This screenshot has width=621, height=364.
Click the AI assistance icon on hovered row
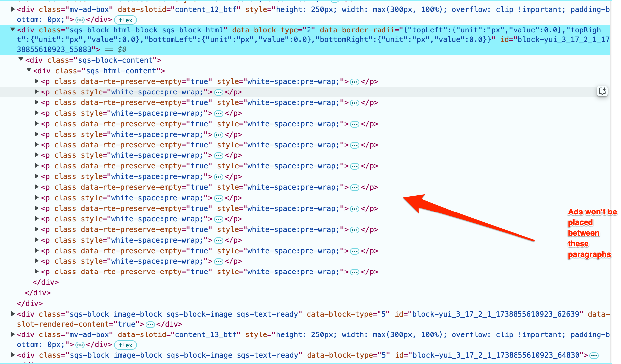click(602, 91)
